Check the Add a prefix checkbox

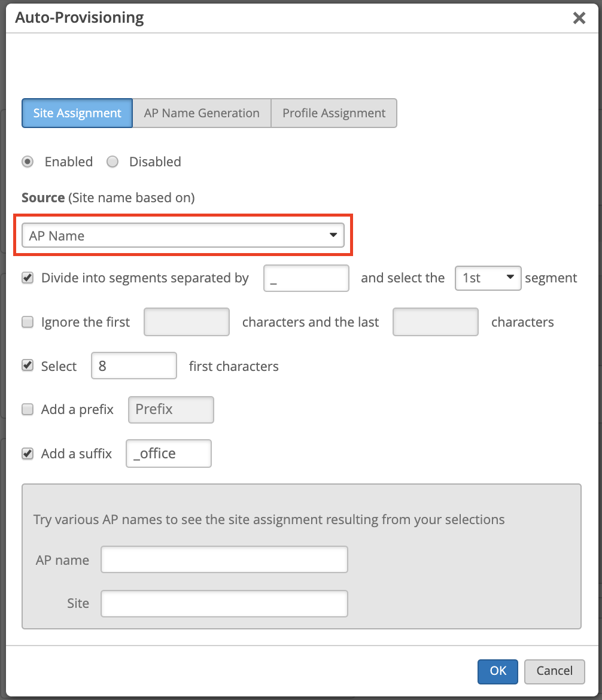click(28, 410)
